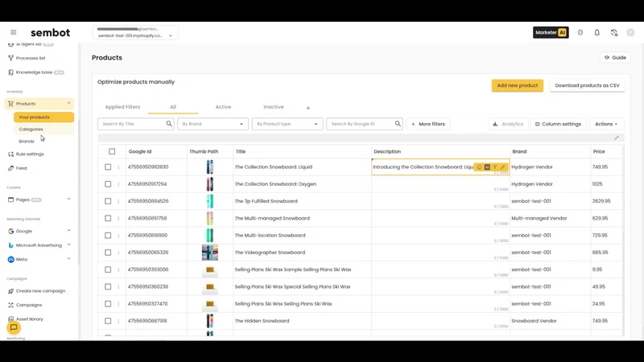Open Processes list in sidebar
644x362 pixels.
pyautogui.click(x=31, y=58)
